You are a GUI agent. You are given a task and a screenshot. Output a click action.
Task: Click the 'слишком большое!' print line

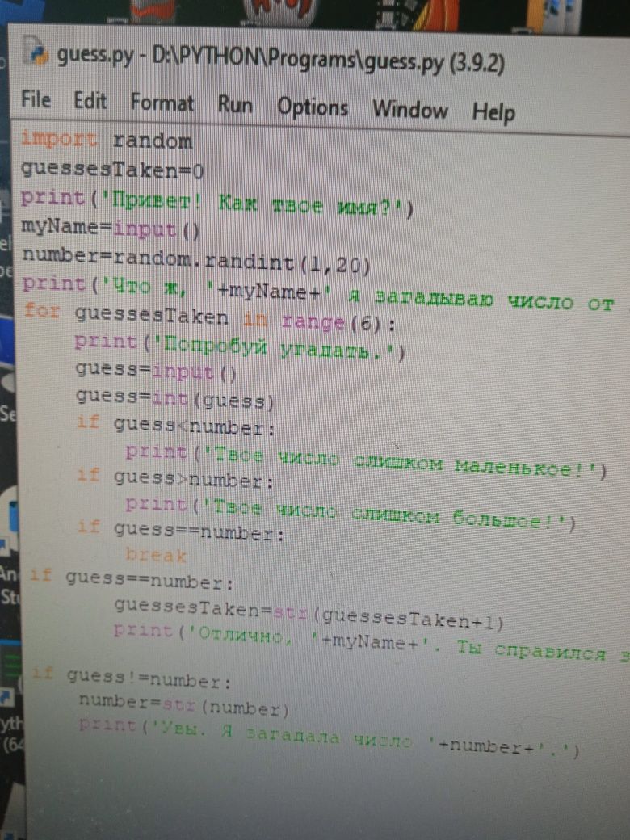351,513
